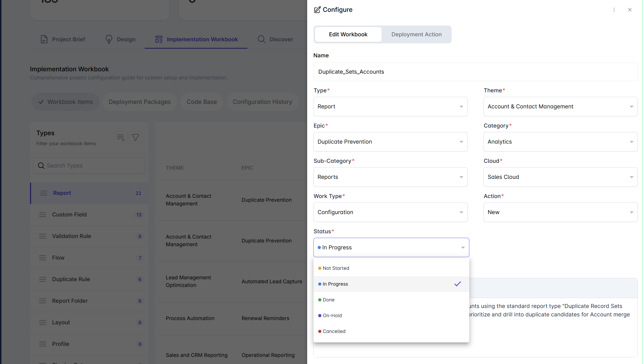The height and width of the screenshot is (364, 643).
Task: Select Flow type row
Action: (x=89, y=258)
